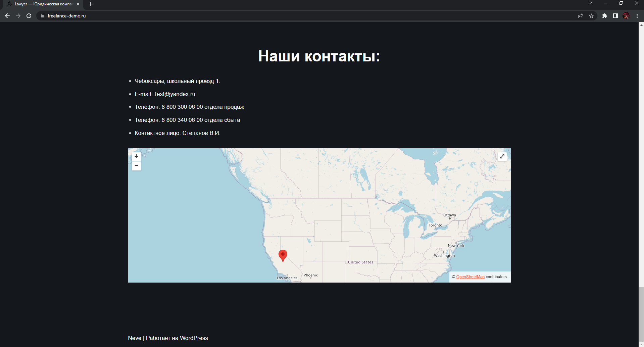Screen dimensions: 644x347
Task: Zoom in on the map
Action: [x=136, y=156]
